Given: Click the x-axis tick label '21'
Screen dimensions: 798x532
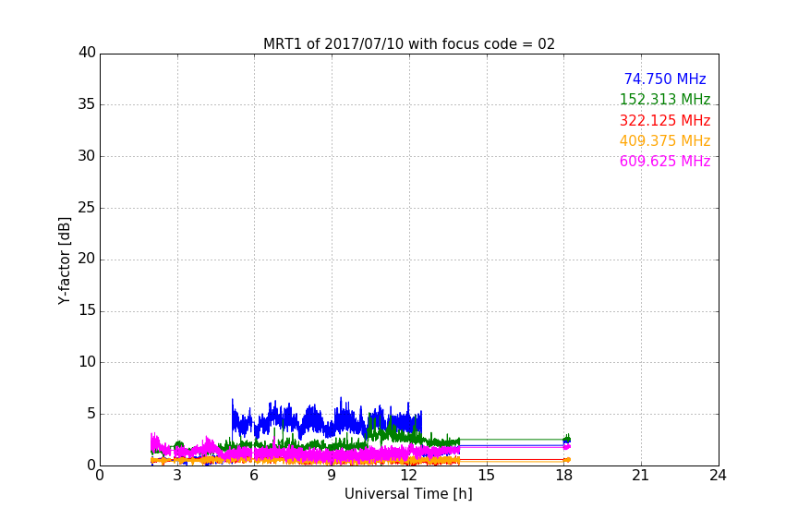Looking at the screenshot, I should pos(641,476).
